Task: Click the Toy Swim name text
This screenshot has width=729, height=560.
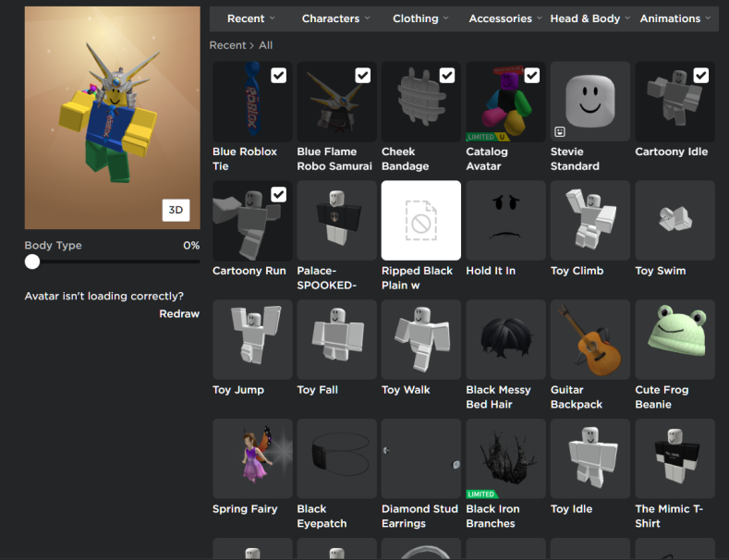Action: [661, 271]
